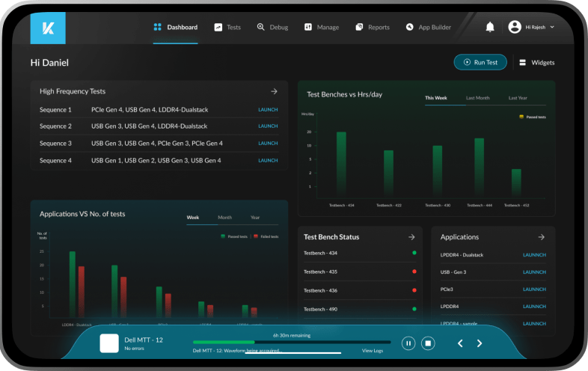Select Last Year tab in Test Benches chart

click(x=518, y=98)
